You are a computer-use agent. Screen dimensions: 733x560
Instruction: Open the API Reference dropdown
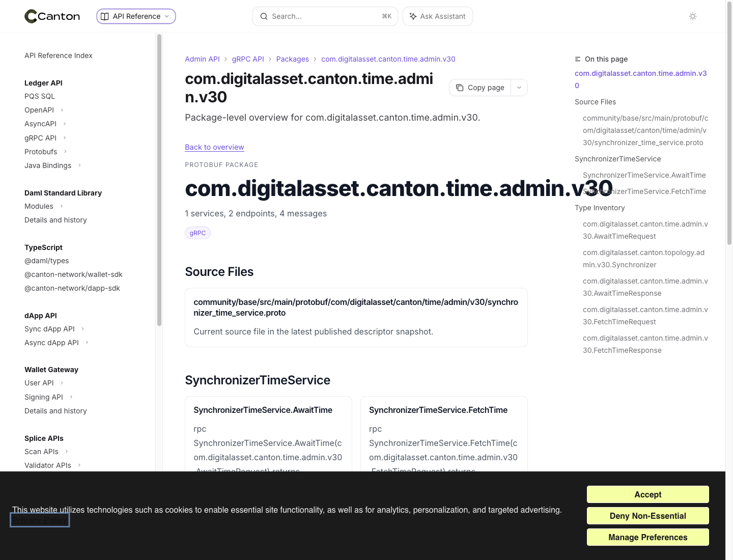click(x=136, y=16)
